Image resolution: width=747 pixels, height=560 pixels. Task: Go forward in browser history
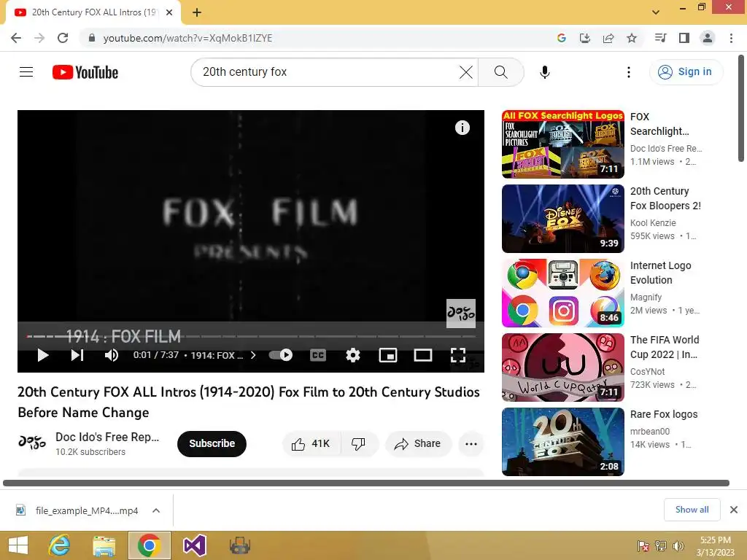tap(39, 38)
